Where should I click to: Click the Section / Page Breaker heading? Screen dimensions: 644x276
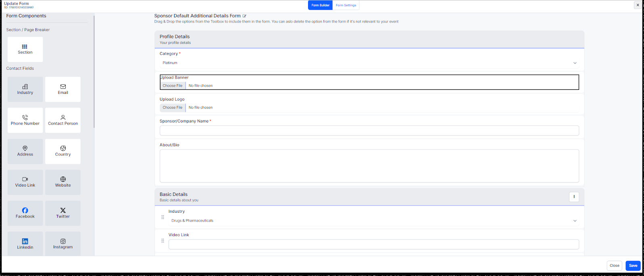point(28,30)
